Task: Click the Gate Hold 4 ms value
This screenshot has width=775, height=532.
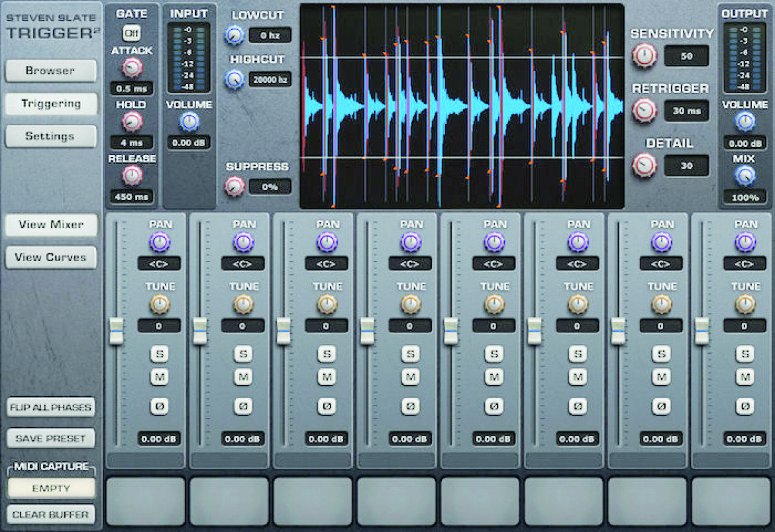Action: click(x=131, y=142)
